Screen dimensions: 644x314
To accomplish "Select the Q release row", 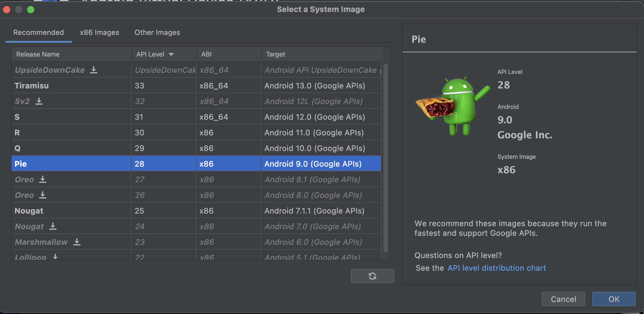I will coord(196,148).
